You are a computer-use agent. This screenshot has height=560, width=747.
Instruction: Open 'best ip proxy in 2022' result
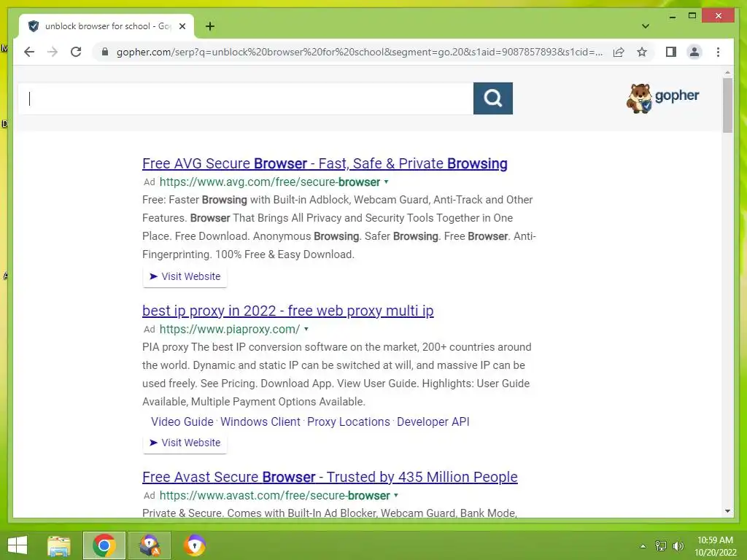(x=287, y=311)
